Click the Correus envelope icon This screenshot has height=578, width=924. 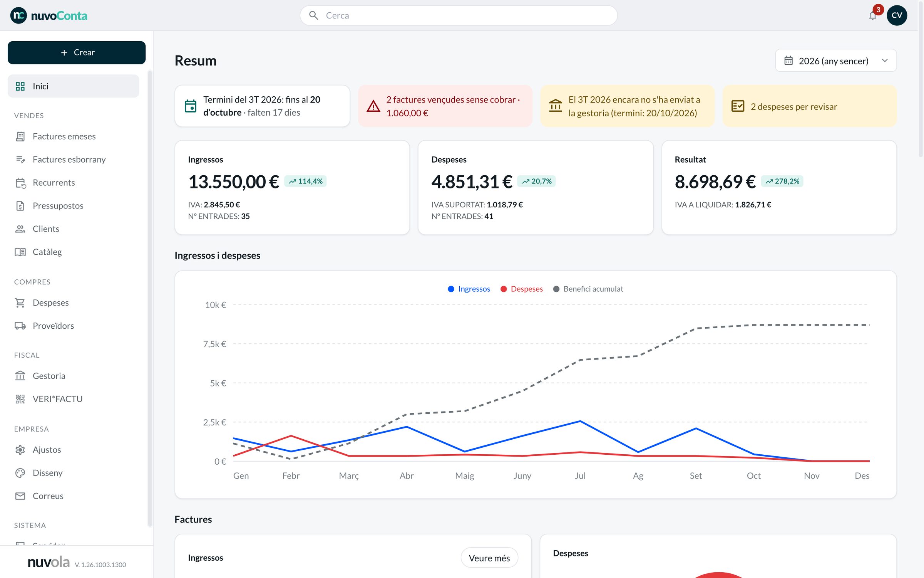point(20,496)
